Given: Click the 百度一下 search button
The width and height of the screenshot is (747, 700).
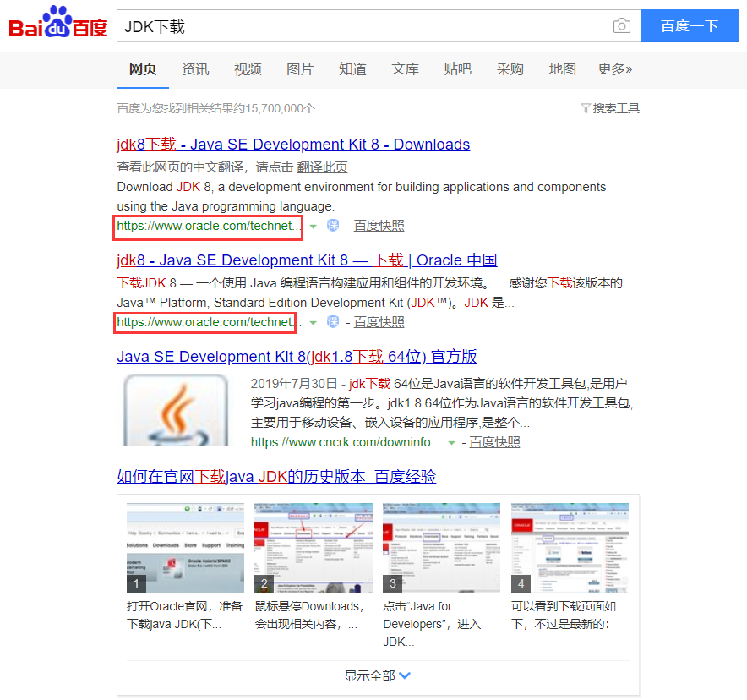Looking at the screenshot, I should pos(690,25).
